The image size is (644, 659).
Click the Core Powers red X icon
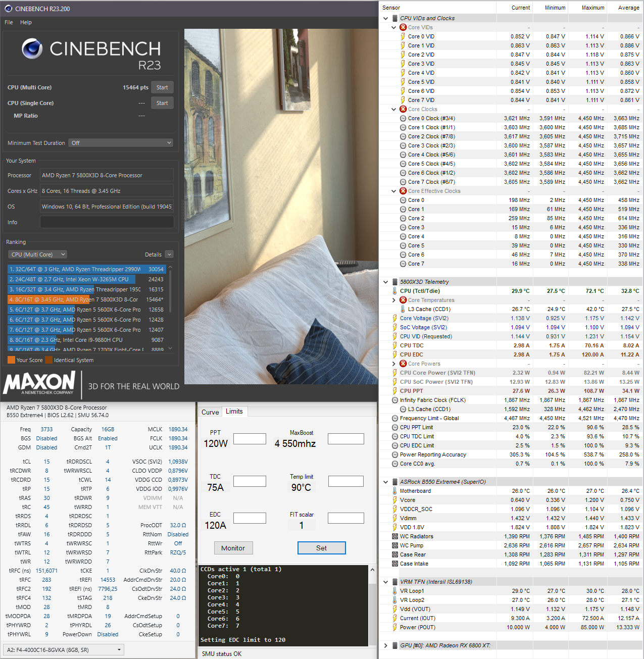(403, 364)
